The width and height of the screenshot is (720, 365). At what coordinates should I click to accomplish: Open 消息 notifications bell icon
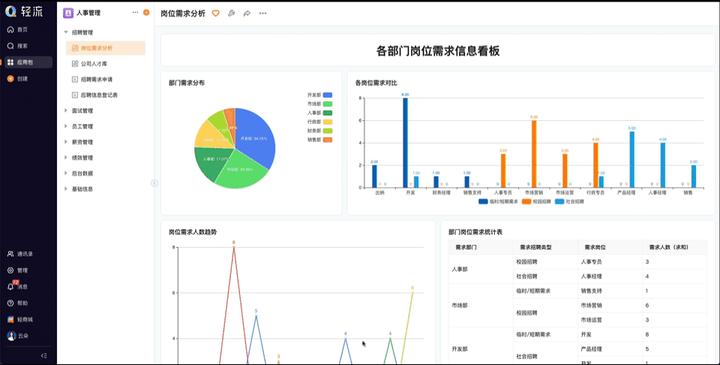coord(11,286)
